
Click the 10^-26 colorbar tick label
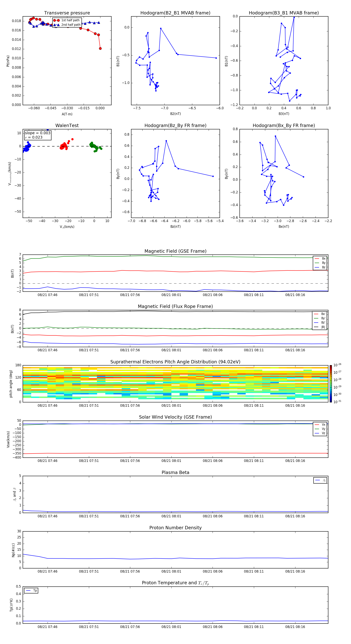point(337,365)
